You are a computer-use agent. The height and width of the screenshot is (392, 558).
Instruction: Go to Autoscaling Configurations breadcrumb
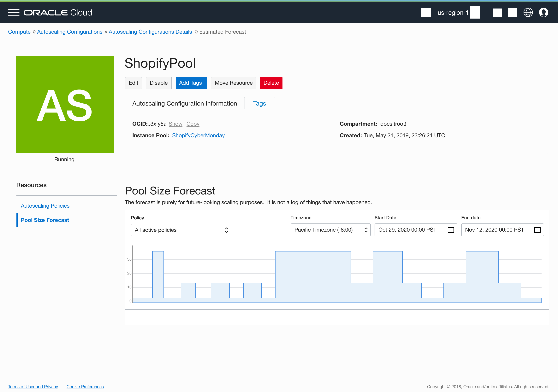pos(70,32)
